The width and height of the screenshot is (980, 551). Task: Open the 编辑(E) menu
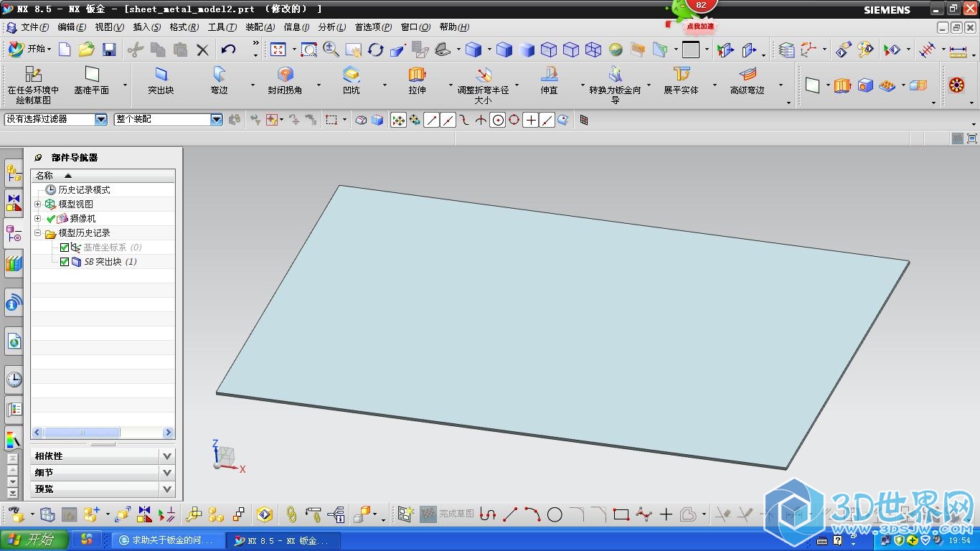click(72, 27)
